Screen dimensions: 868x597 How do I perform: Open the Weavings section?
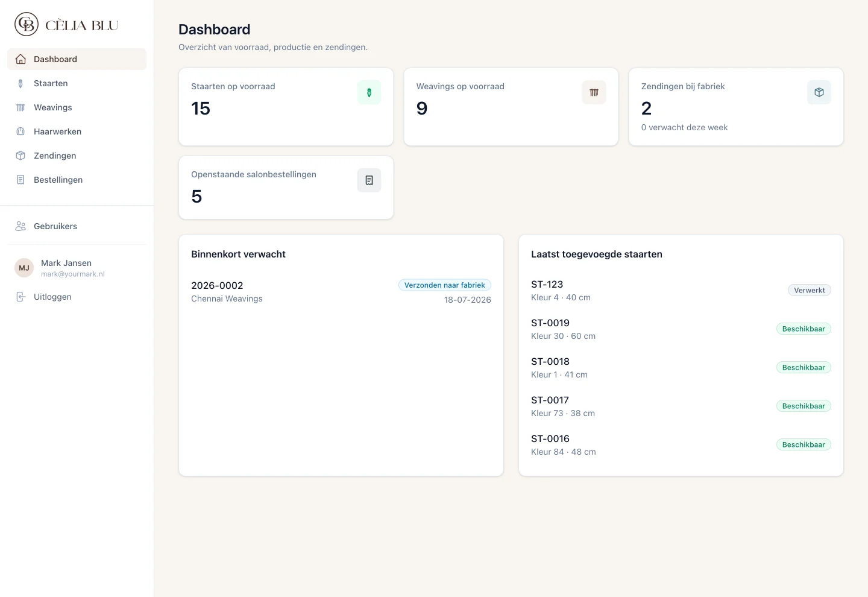pyautogui.click(x=77, y=107)
